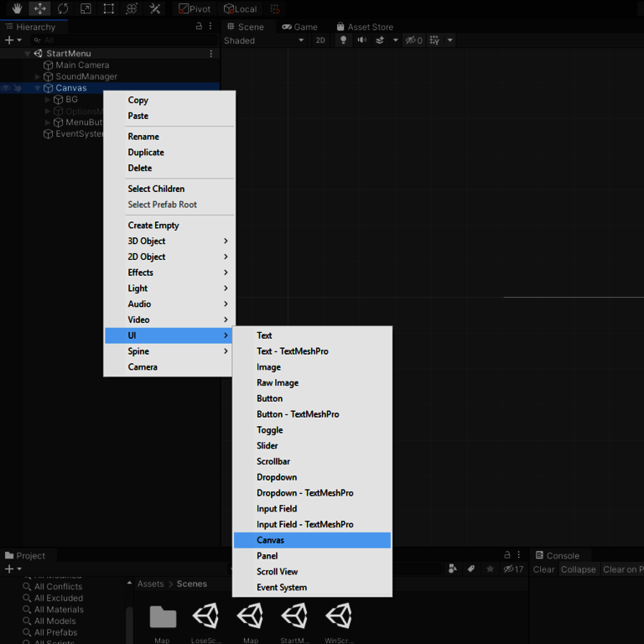Choose Rename in context menu
Screen dimensions: 644x644
[169, 137]
